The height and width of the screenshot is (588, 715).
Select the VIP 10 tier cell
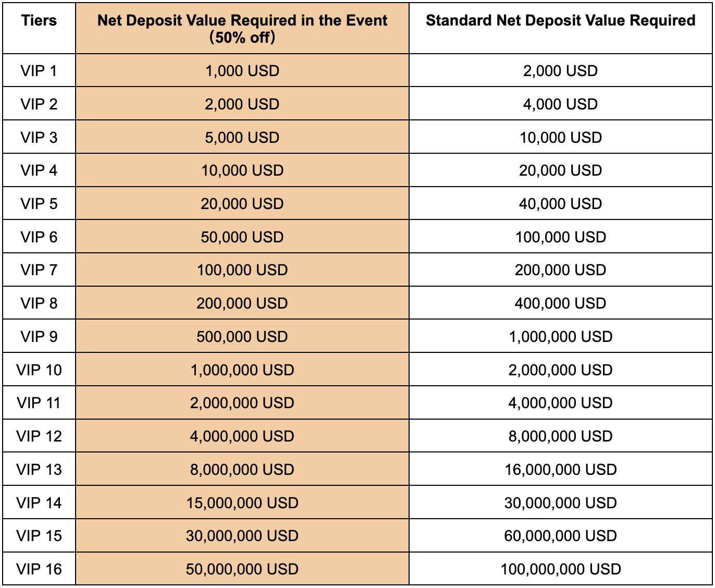(x=39, y=370)
